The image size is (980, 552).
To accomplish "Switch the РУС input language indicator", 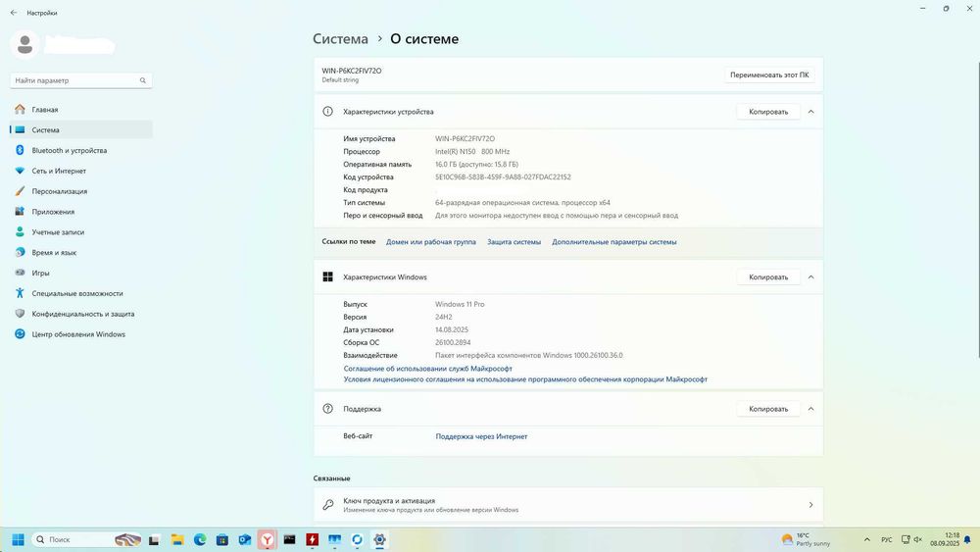I will [x=886, y=539].
